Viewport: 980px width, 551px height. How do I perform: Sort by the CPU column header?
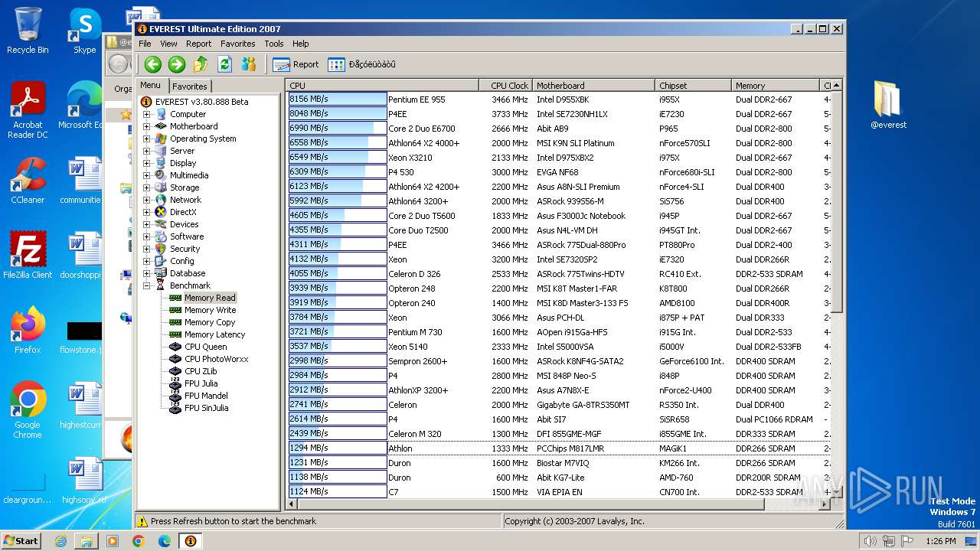[x=383, y=86]
